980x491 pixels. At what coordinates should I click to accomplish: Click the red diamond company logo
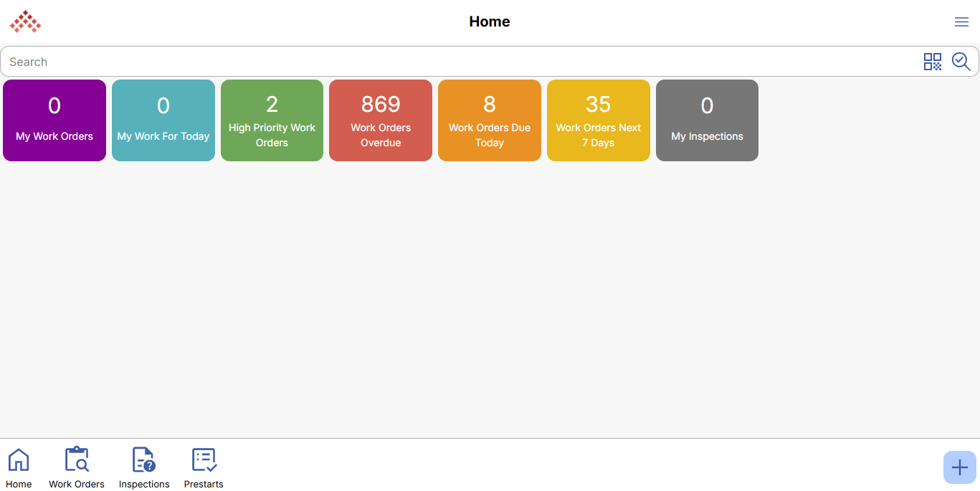26,22
